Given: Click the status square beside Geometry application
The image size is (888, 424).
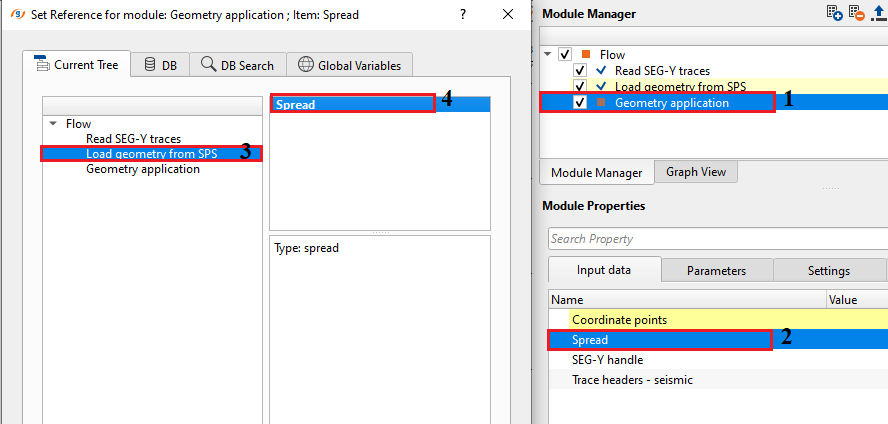Looking at the screenshot, I should (601, 102).
